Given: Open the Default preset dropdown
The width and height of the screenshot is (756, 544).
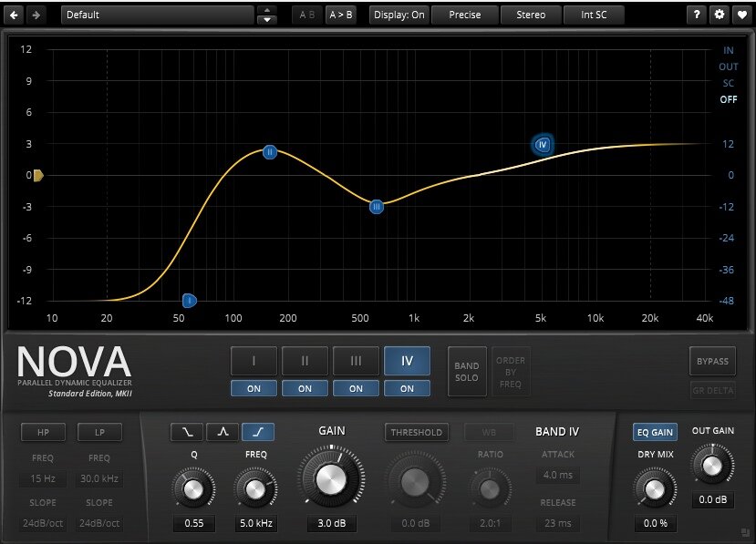Looking at the screenshot, I should [157, 15].
